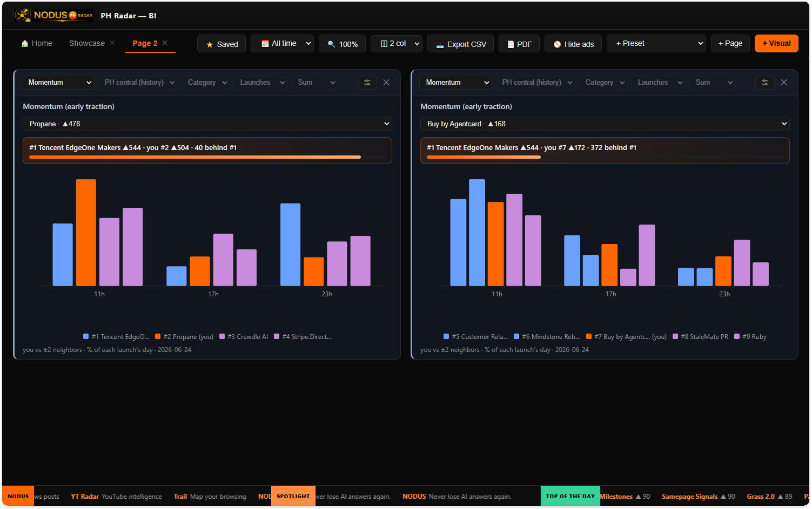Screen dimensions: 812x509
Task: Switch to the Showcase tab
Action: [x=86, y=43]
